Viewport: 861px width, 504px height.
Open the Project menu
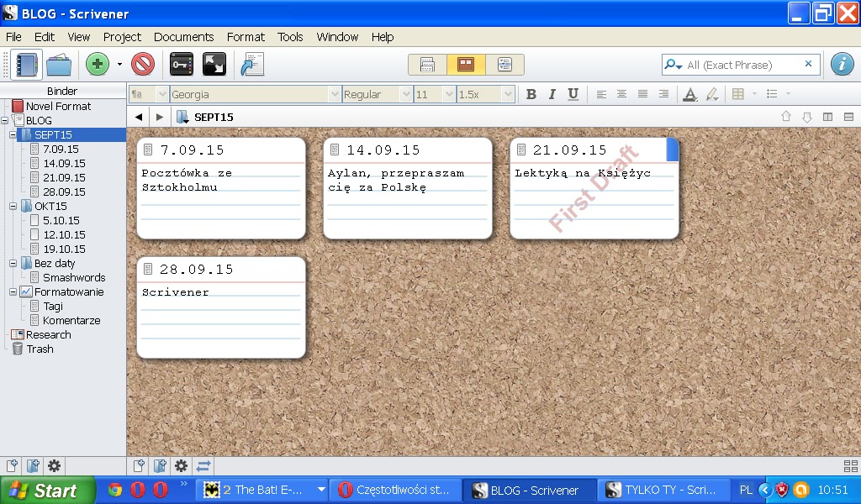point(122,37)
